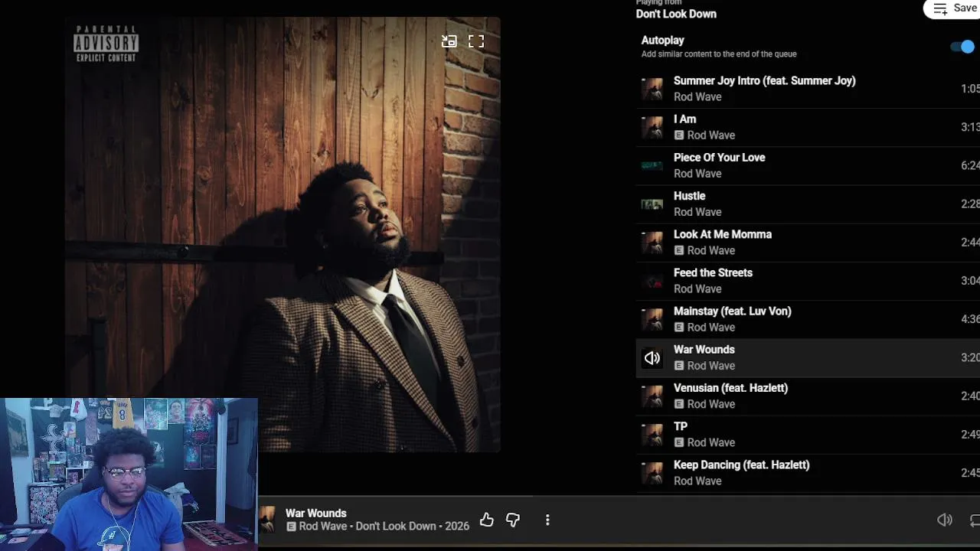Screen dimensions: 980x551
Task: Open Rod Wave artist under Hustle
Action: click(697, 212)
